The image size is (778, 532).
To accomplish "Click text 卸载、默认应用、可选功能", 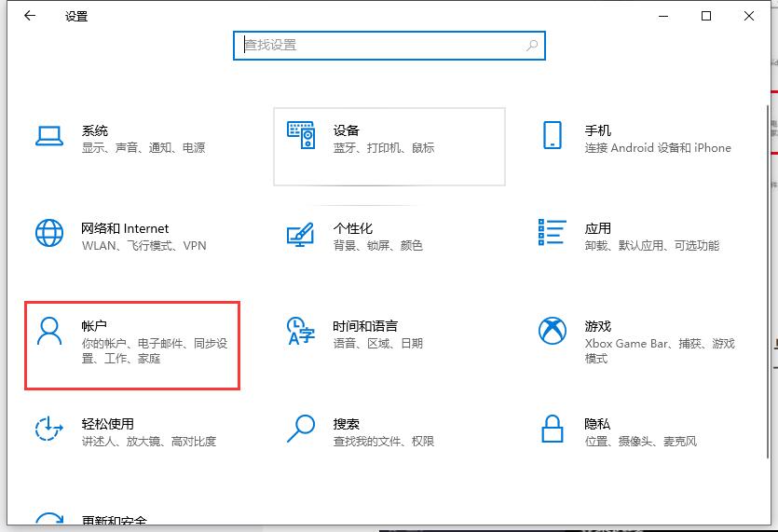I will [651, 246].
